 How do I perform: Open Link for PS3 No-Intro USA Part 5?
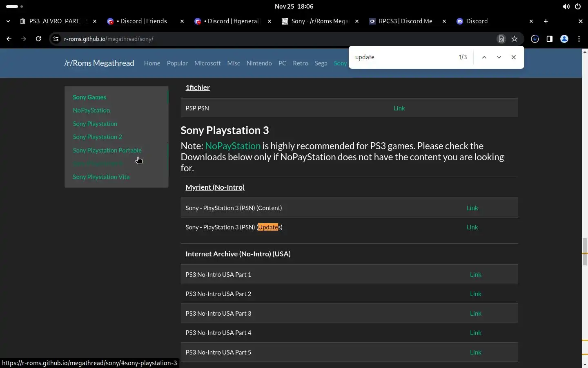[476, 352]
